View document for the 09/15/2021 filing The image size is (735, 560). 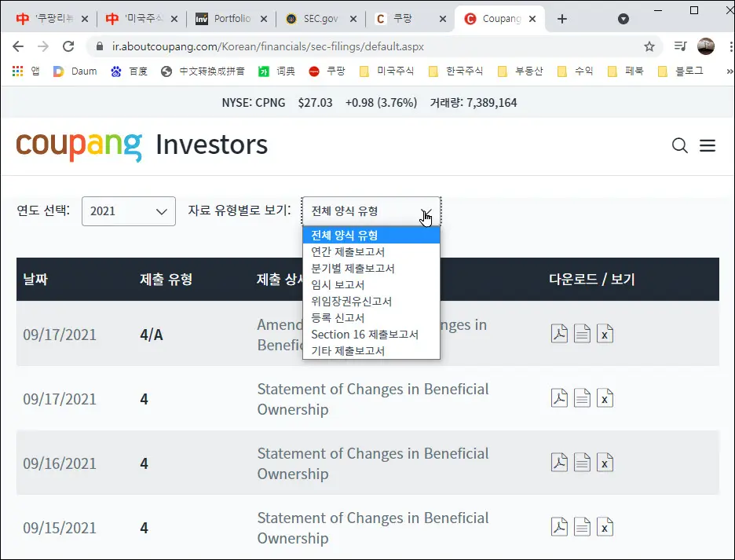(x=582, y=527)
